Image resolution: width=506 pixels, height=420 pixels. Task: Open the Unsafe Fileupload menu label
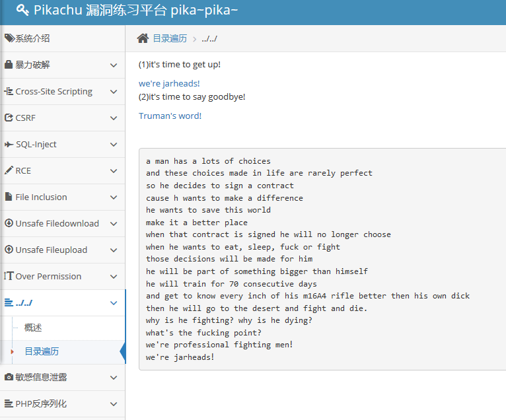52,250
